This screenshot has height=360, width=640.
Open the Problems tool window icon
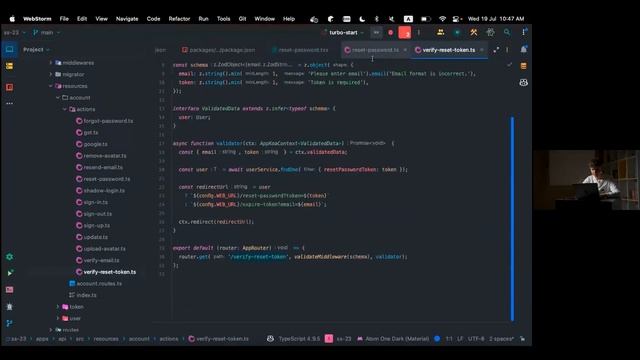click(x=9, y=307)
